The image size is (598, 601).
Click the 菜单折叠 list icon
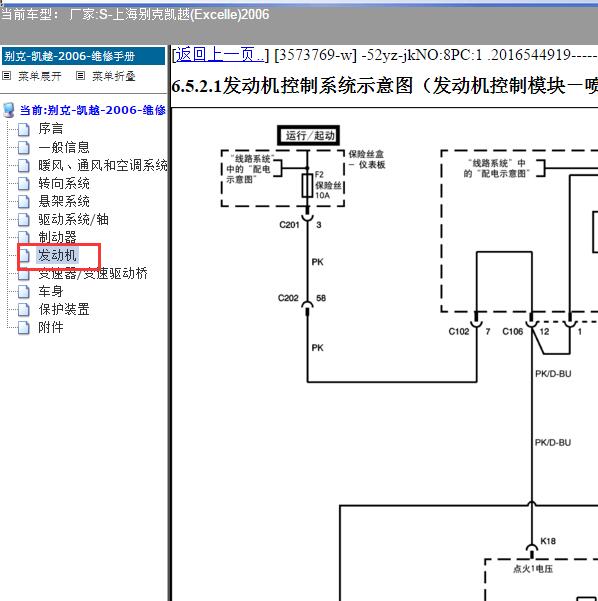point(80,76)
